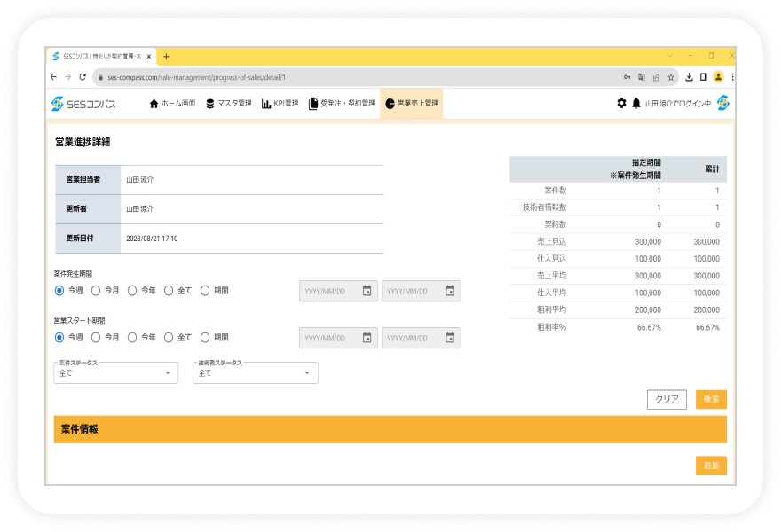Click the translate page icon

[642, 77]
